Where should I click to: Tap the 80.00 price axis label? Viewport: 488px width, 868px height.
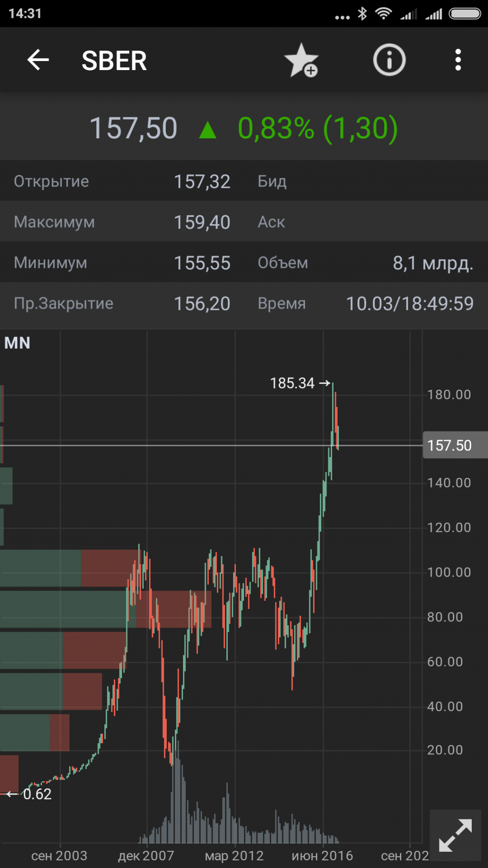(445, 617)
